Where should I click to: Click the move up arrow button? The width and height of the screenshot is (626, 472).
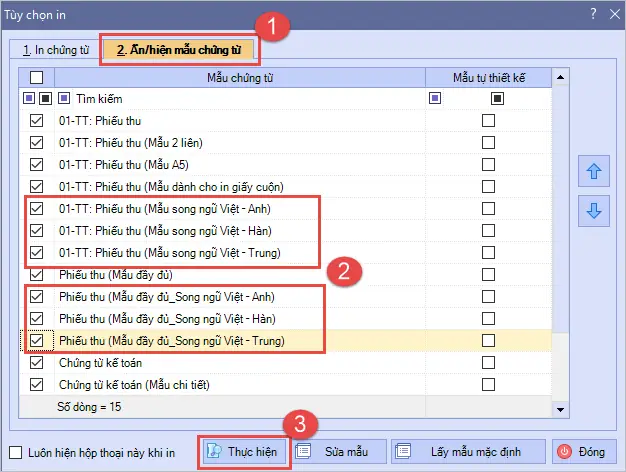coord(594,171)
